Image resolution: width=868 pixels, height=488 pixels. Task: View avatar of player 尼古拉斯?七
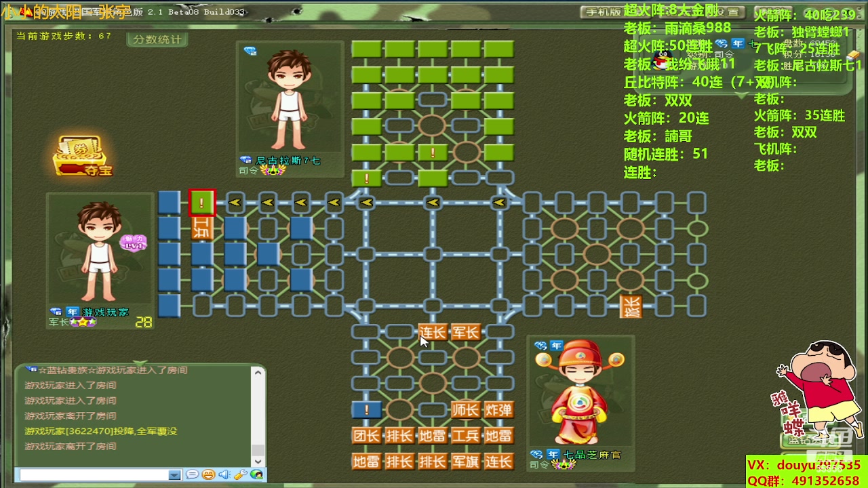[290, 98]
